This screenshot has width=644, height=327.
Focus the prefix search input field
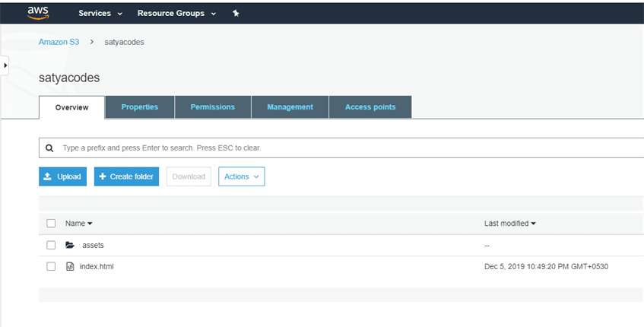point(342,148)
